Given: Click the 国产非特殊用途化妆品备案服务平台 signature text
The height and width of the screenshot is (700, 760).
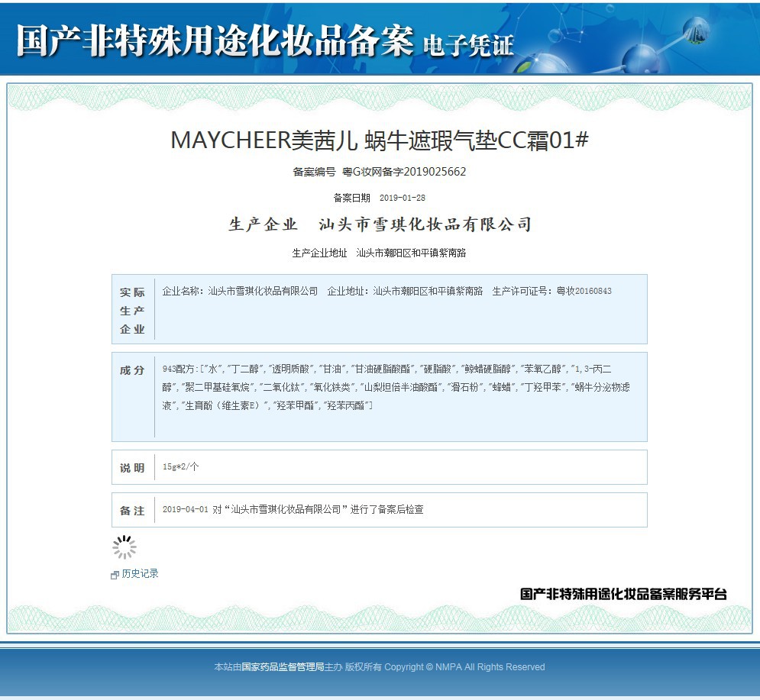Looking at the screenshot, I should 623,595.
